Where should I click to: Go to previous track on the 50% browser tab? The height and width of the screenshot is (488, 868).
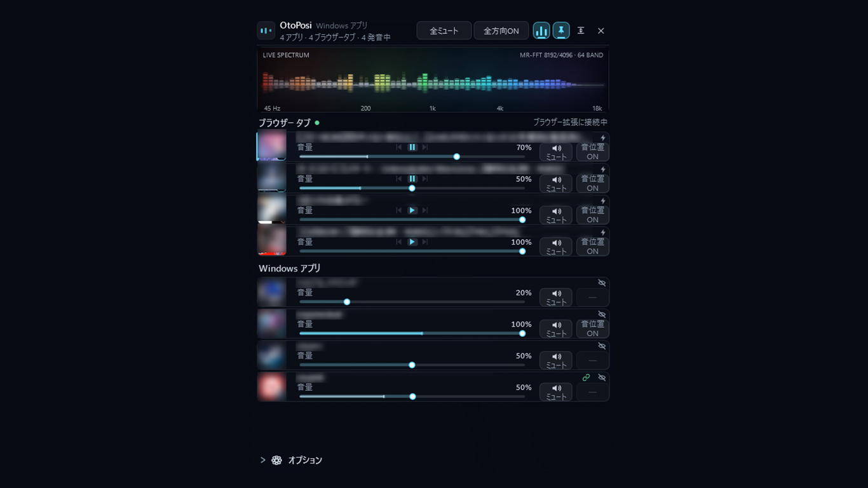pyautogui.click(x=399, y=179)
